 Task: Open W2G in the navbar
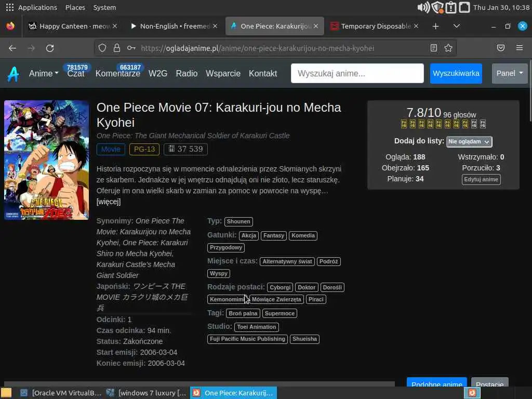tap(158, 73)
